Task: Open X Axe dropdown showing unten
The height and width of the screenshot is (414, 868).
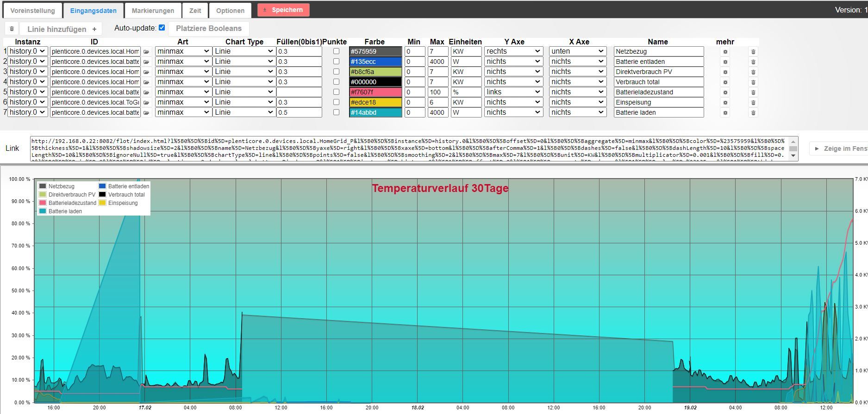Action: click(578, 51)
